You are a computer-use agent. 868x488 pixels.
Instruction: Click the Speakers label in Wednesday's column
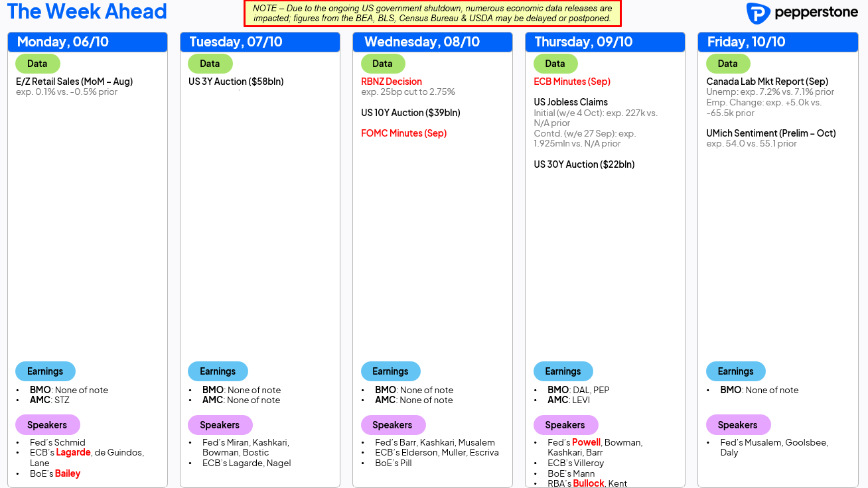(393, 425)
